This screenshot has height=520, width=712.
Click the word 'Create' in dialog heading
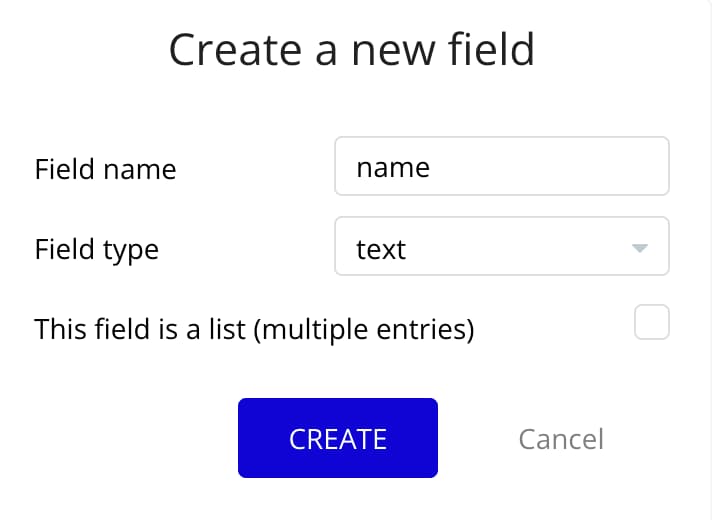(235, 50)
